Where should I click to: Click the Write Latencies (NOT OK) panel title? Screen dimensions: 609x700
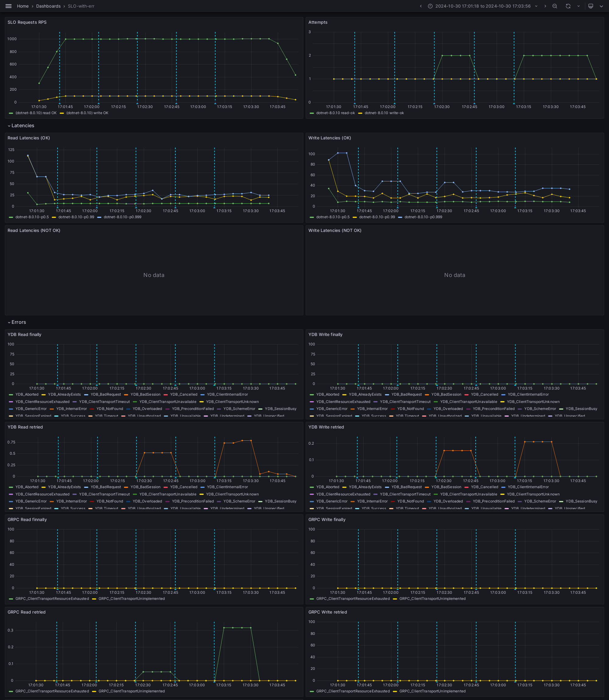[x=335, y=231]
